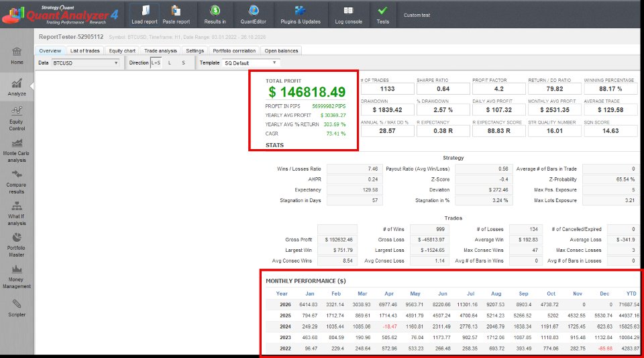
Task: Open What If analysis
Action: [17, 214]
